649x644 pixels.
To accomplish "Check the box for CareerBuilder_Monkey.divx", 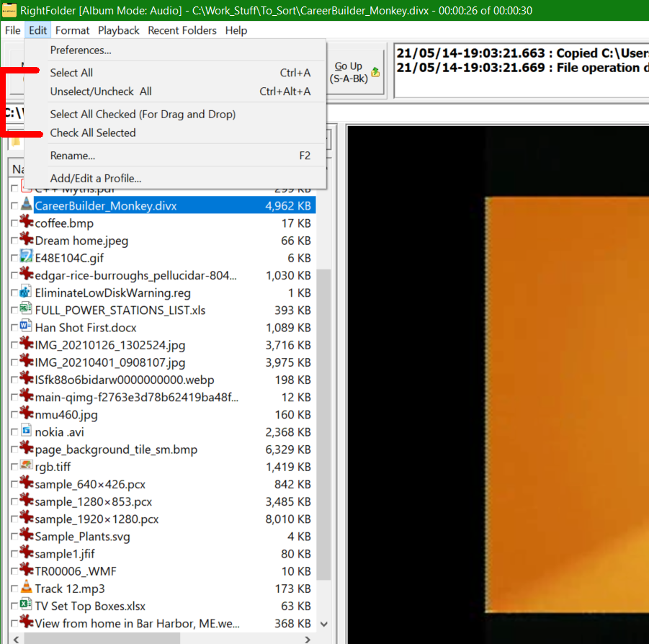I will (x=14, y=206).
